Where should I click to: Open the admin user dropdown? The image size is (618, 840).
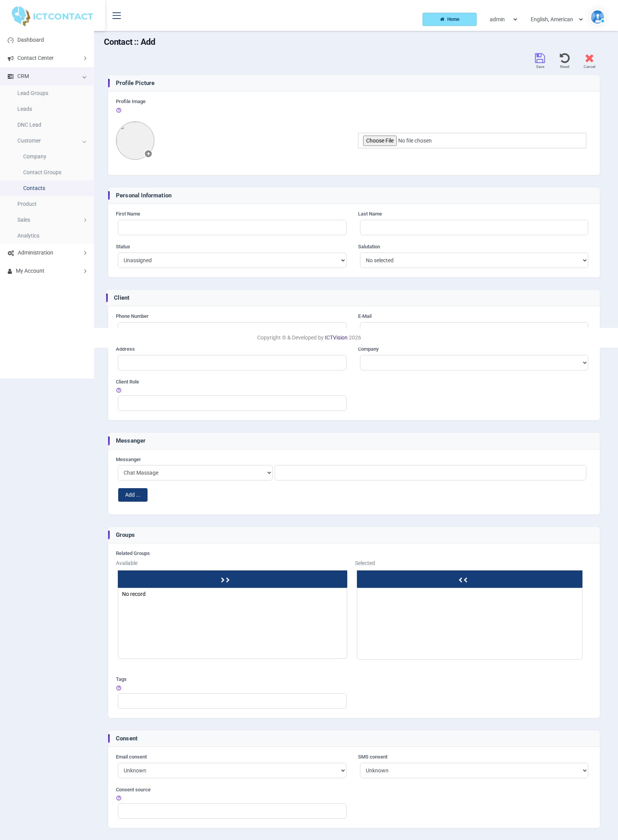[503, 19]
